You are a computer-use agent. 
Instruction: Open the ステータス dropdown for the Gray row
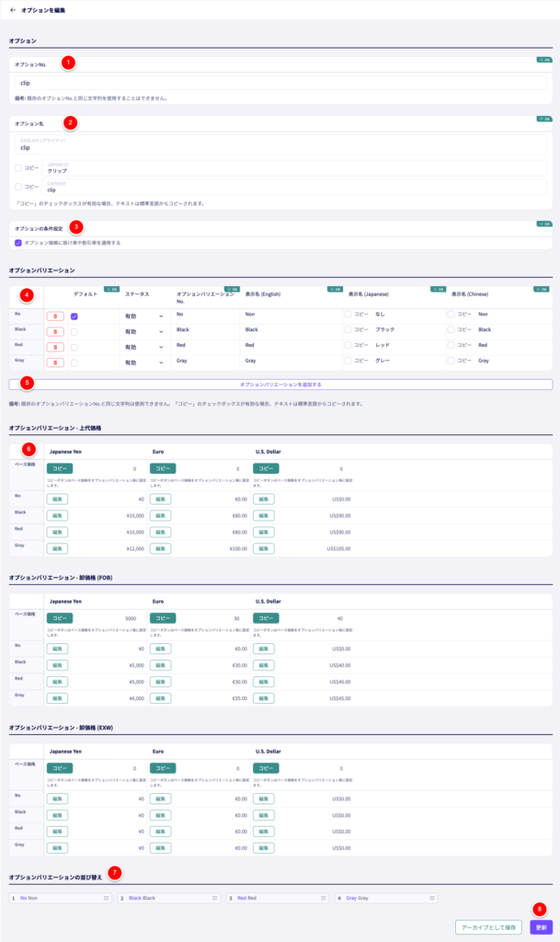(144, 362)
